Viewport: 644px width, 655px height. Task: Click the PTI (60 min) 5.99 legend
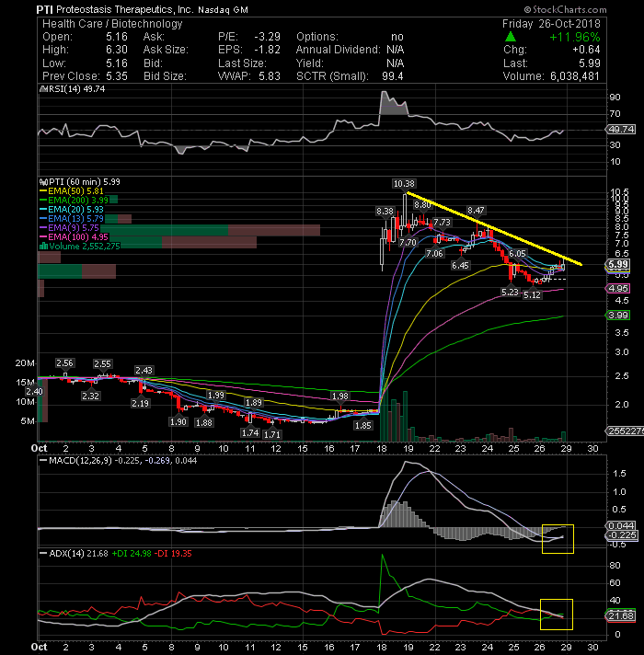pyautogui.click(x=79, y=182)
